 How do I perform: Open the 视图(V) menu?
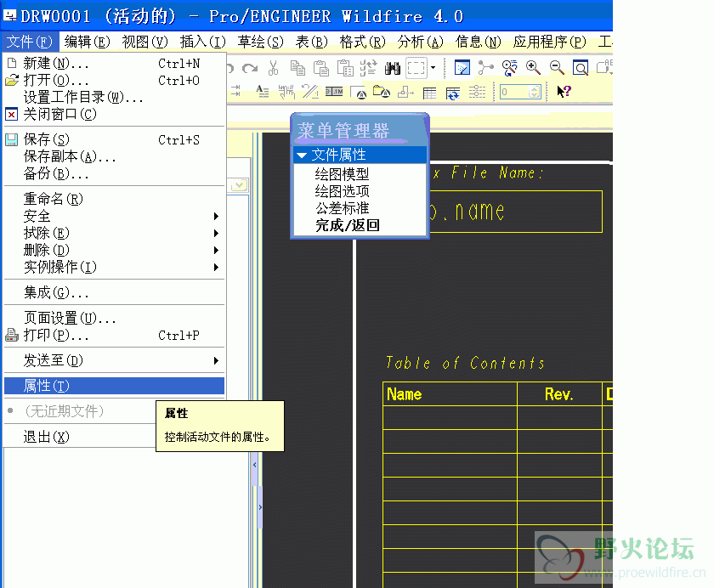[144, 42]
